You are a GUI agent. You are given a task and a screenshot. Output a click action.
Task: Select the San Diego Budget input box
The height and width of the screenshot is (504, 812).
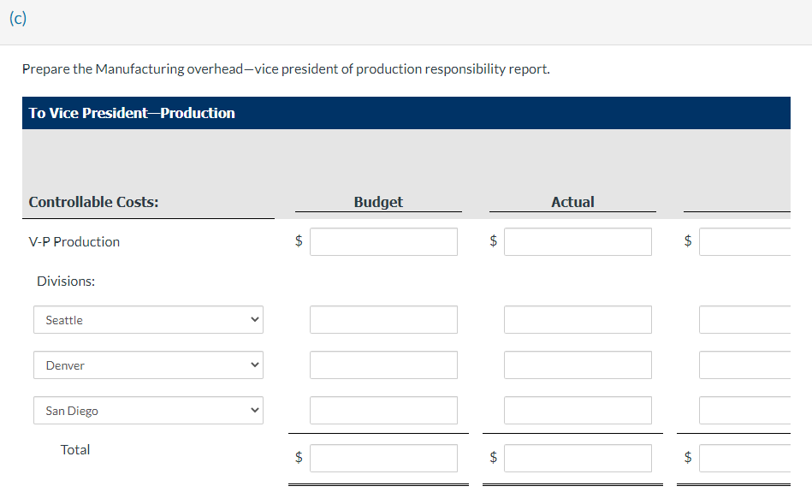point(383,410)
